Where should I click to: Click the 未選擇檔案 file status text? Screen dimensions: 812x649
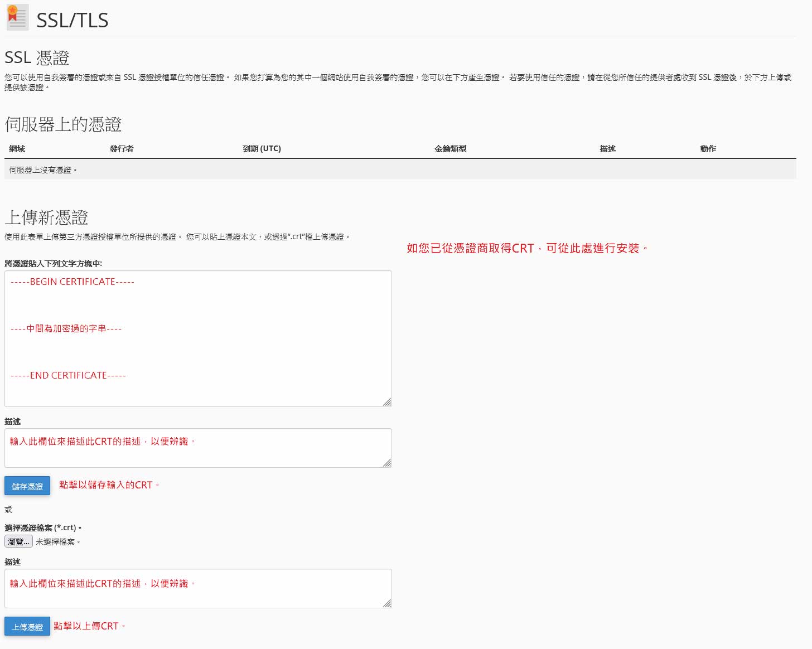[x=58, y=542]
